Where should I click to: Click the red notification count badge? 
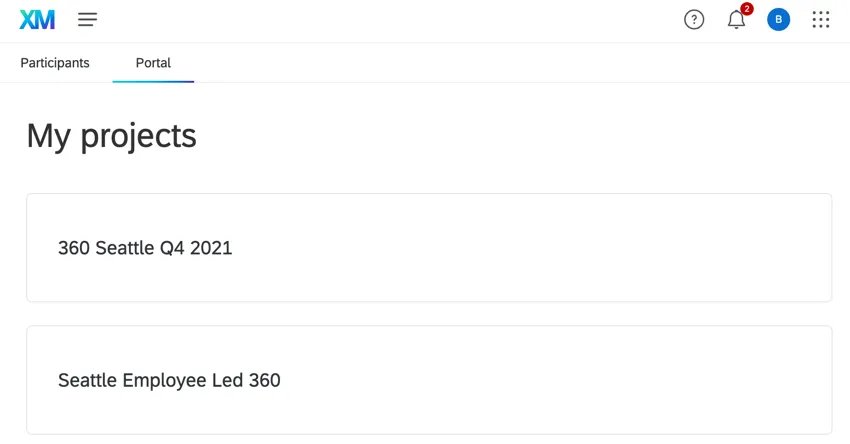tap(746, 9)
